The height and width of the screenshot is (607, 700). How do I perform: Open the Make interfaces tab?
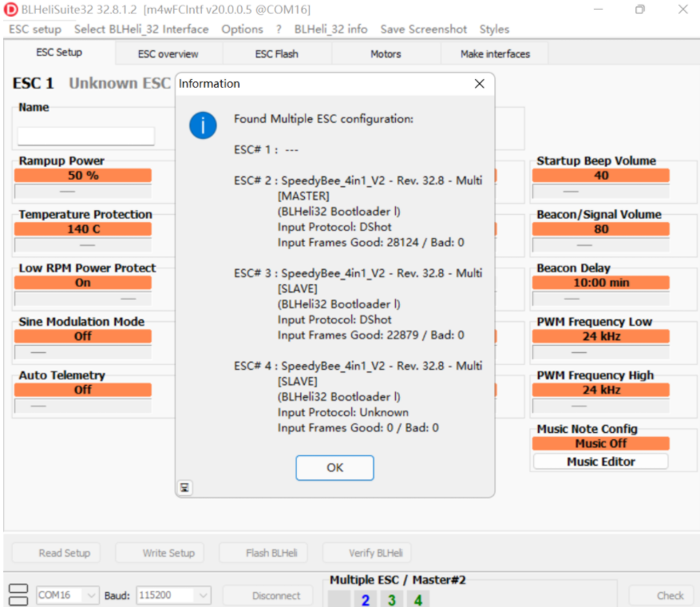pos(495,54)
